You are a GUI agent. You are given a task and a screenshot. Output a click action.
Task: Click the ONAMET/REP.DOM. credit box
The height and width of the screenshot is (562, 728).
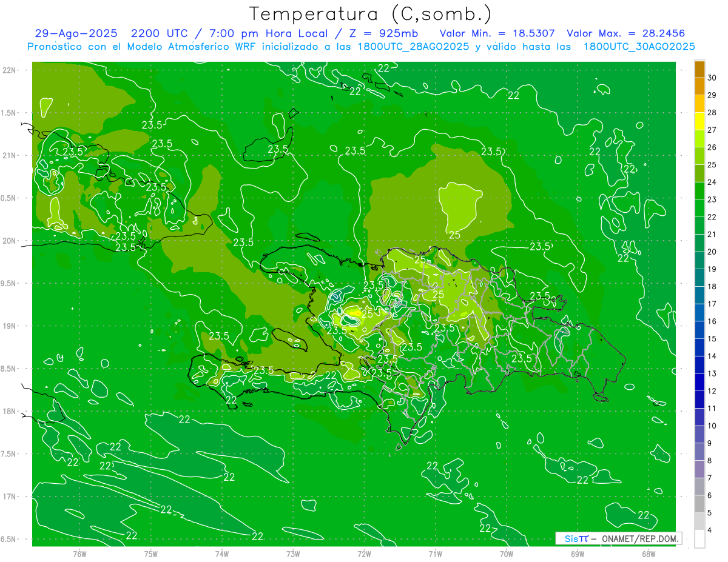click(618, 538)
